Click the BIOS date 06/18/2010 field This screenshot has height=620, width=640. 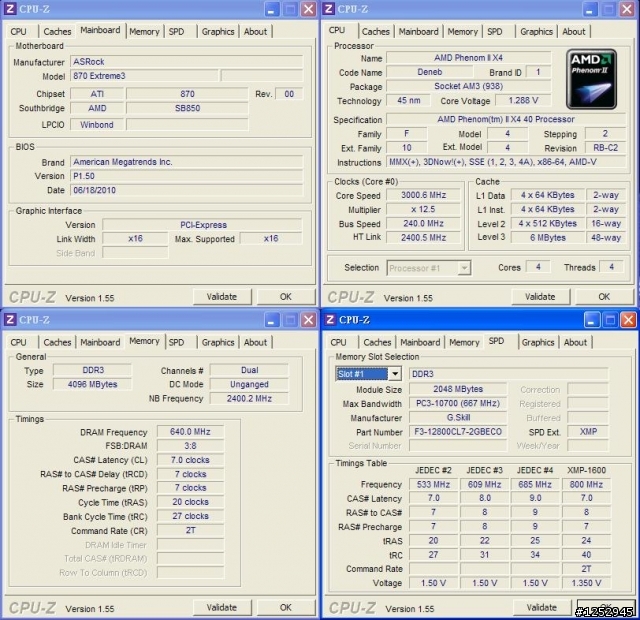tap(187, 190)
